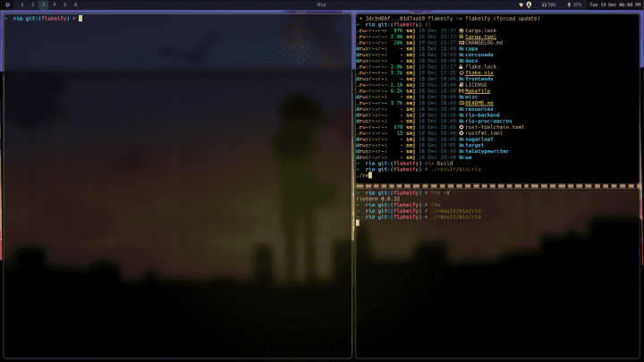Select the active workspace 3
Image resolution: width=644 pixels, height=362 pixels.
click(43, 5)
